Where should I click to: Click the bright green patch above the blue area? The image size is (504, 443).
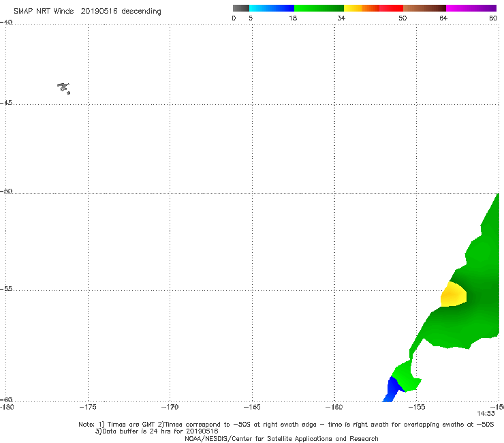(406, 376)
